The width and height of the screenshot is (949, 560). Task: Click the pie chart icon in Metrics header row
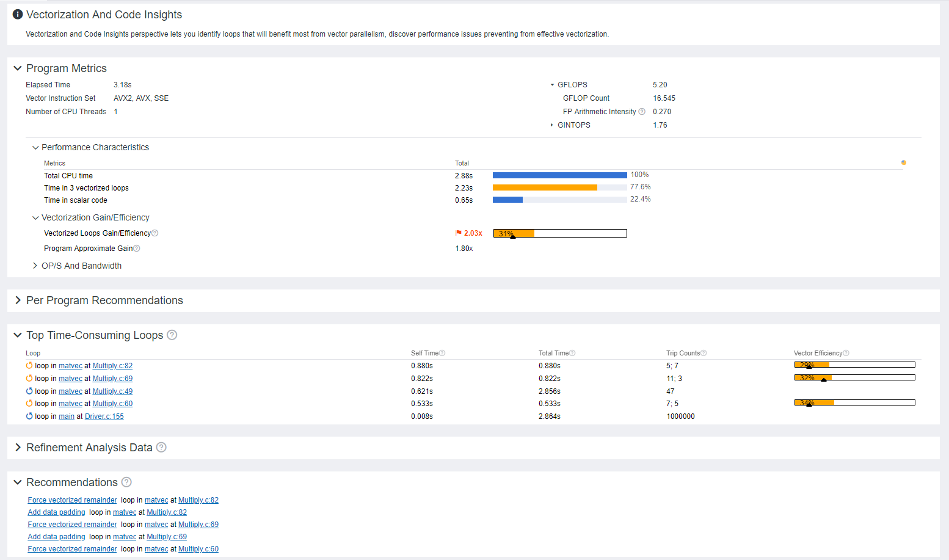point(904,162)
